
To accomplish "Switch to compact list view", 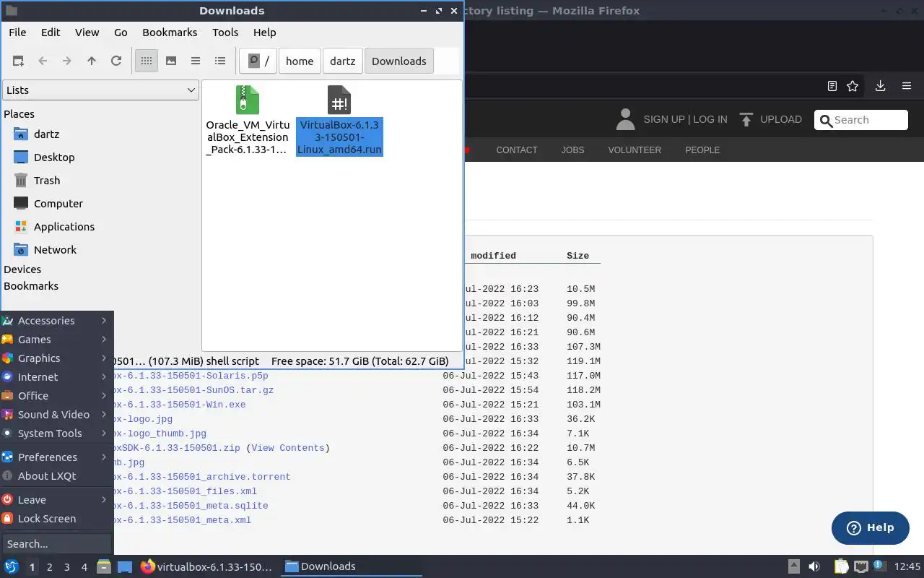I will click(x=196, y=61).
